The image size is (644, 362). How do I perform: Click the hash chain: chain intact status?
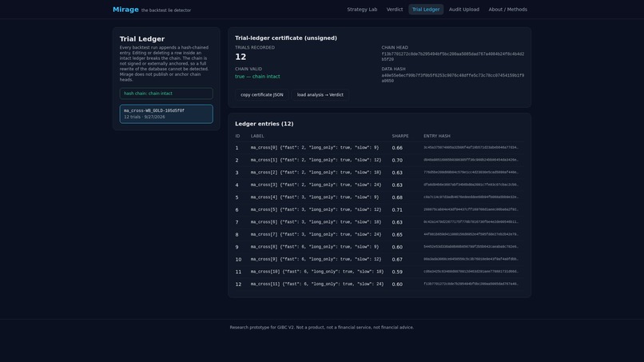point(166,93)
